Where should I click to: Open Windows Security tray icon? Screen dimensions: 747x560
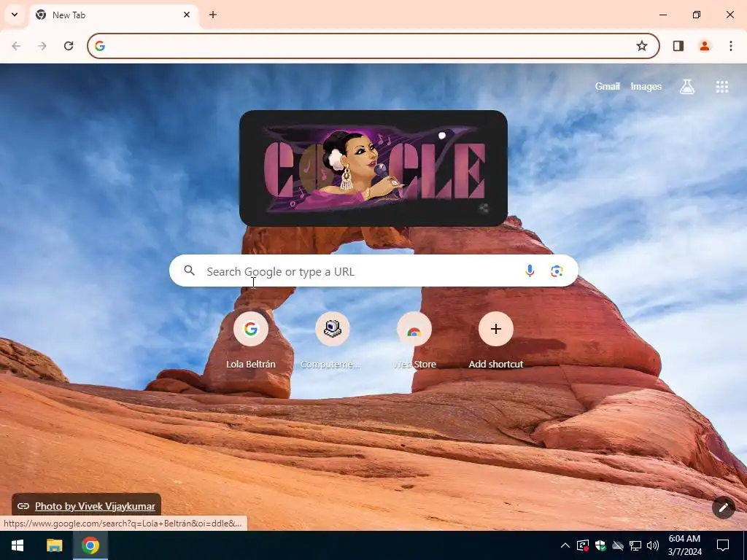[600, 545]
